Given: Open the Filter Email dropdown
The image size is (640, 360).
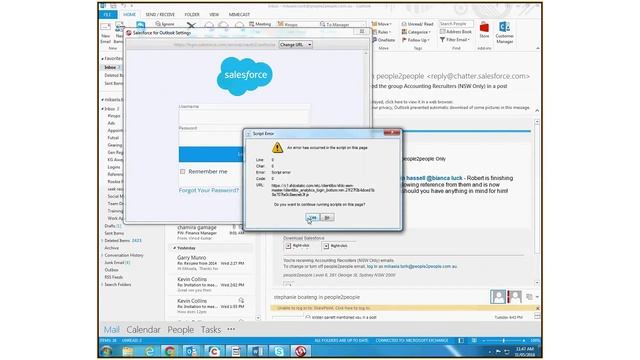Looking at the screenshot, I should pyautogui.click(x=455, y=40).
